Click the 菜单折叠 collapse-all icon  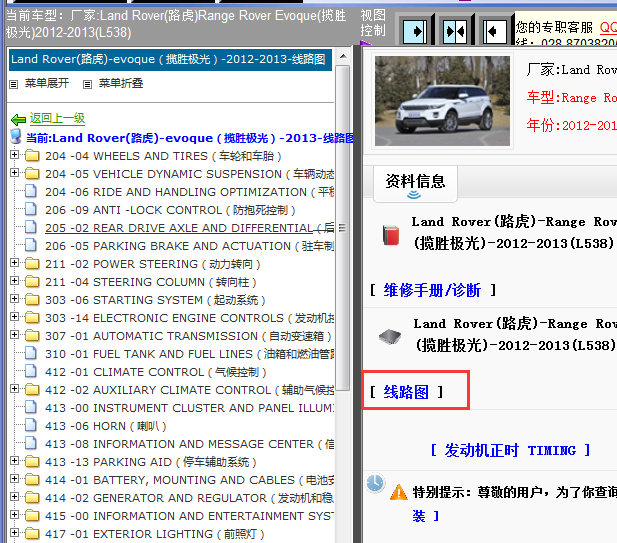click(x=87, y=84)
